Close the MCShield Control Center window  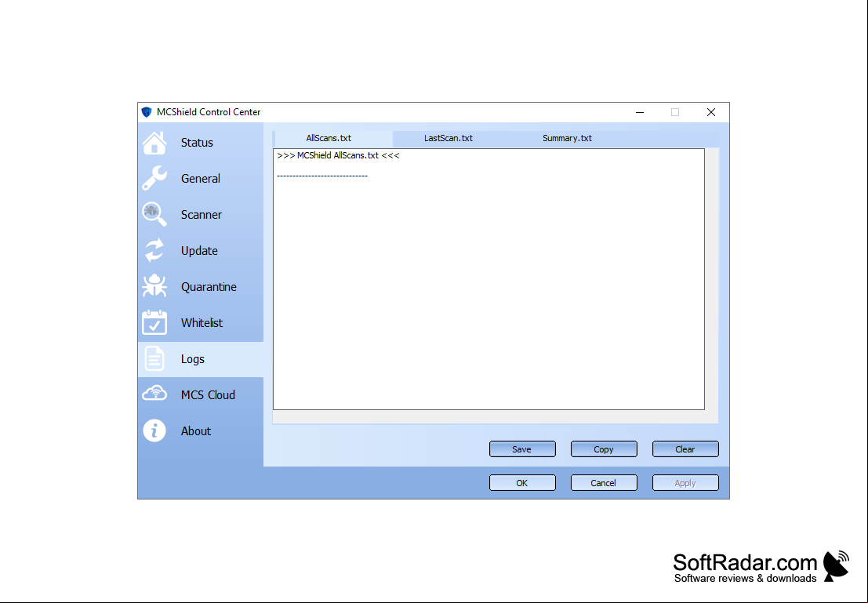[x=711, y=112]
